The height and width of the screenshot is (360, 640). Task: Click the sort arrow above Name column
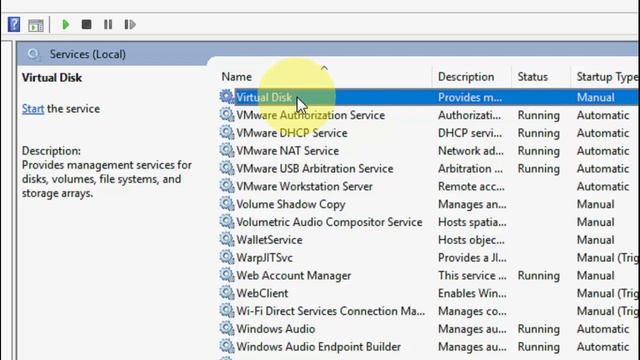(324, 68)
